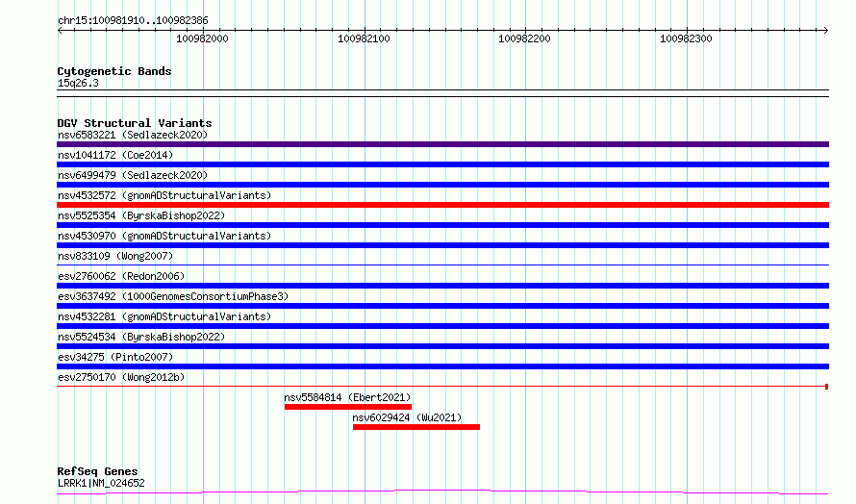The image size is (856, 504).
Task: Click the DGV Structural Variants track title
Action: 135,123
